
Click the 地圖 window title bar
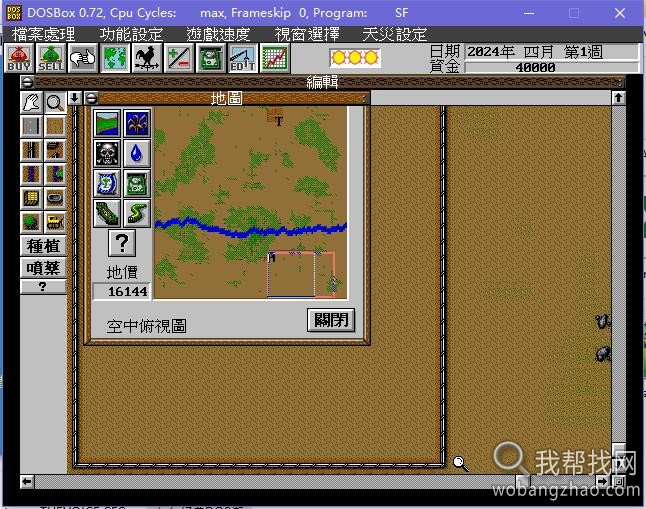click(x=227, y=98)
